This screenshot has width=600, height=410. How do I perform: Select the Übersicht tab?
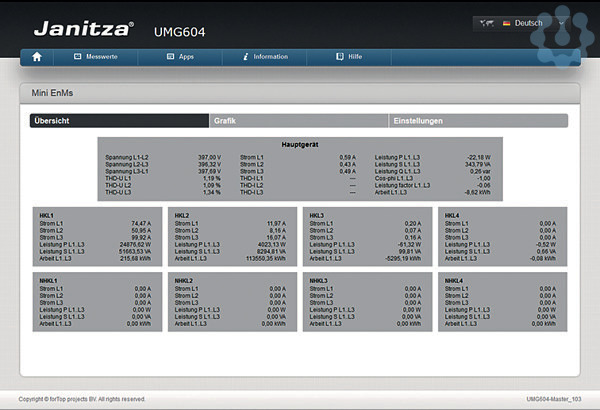120,121
